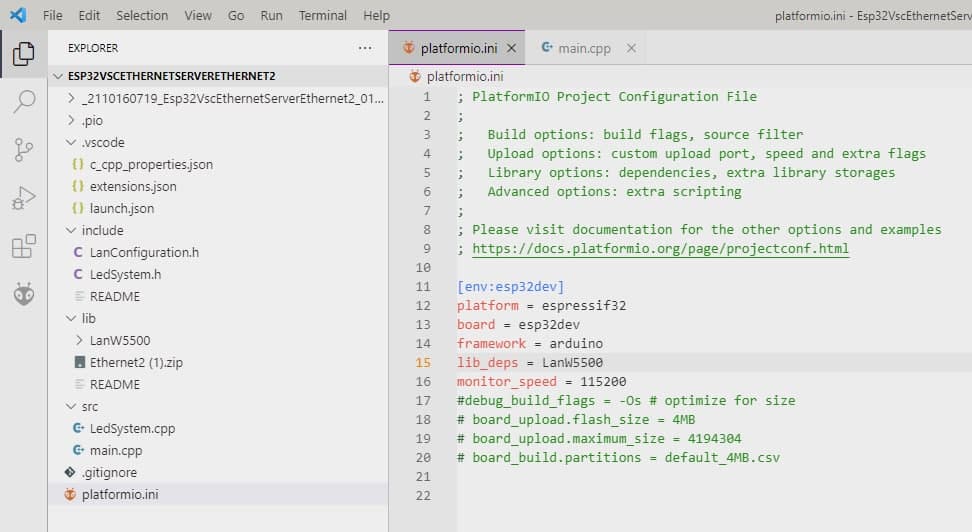Click the EXPLORER panel title
The height and width of the screenshot is (532, 972).
93,48
